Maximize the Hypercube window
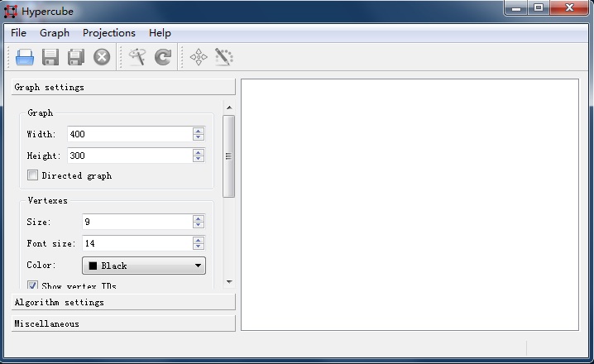 tap(539, 7)
